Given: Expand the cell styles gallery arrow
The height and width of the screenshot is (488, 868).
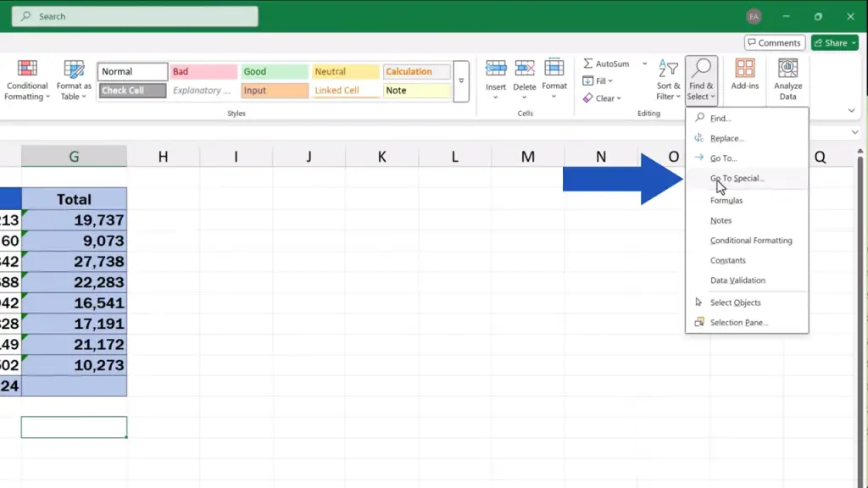Looking at the screenshot, I should [x=461, y=81].
